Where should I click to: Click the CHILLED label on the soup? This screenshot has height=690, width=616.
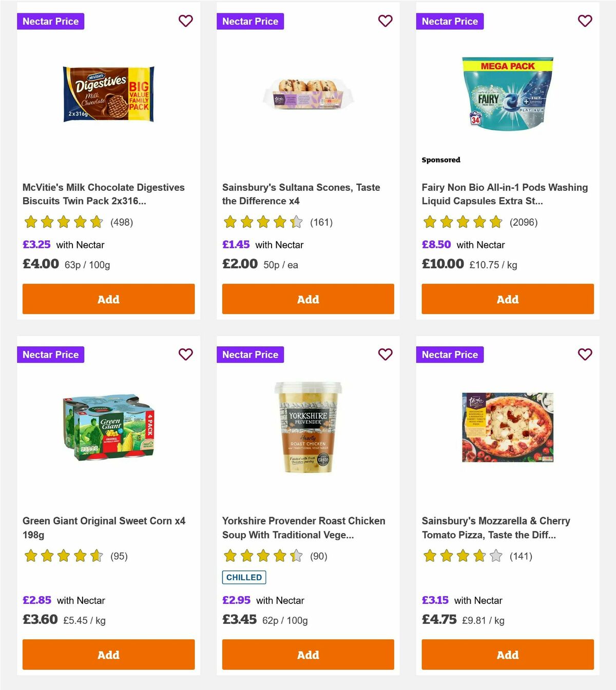coord(244,577)
